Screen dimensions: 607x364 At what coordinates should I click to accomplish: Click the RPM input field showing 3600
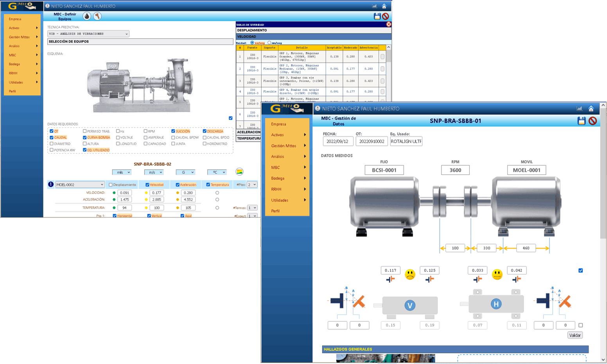[x=455, y=170]
